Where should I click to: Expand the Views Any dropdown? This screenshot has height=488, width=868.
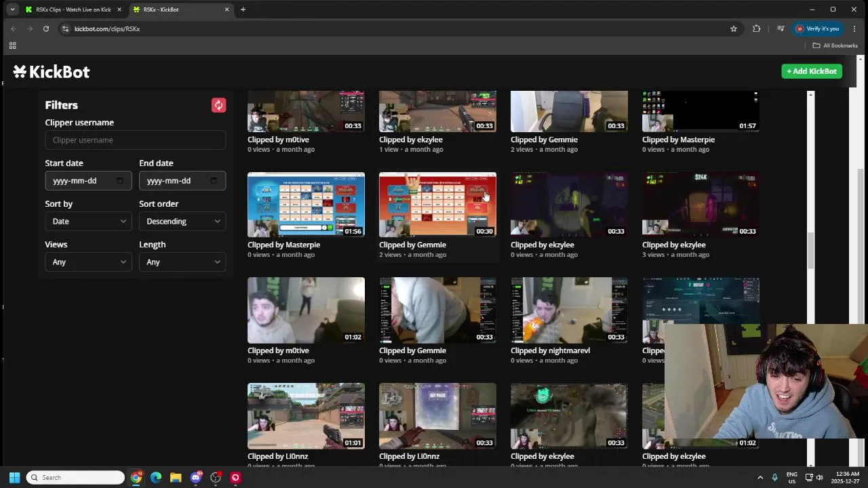coord(88,262)
